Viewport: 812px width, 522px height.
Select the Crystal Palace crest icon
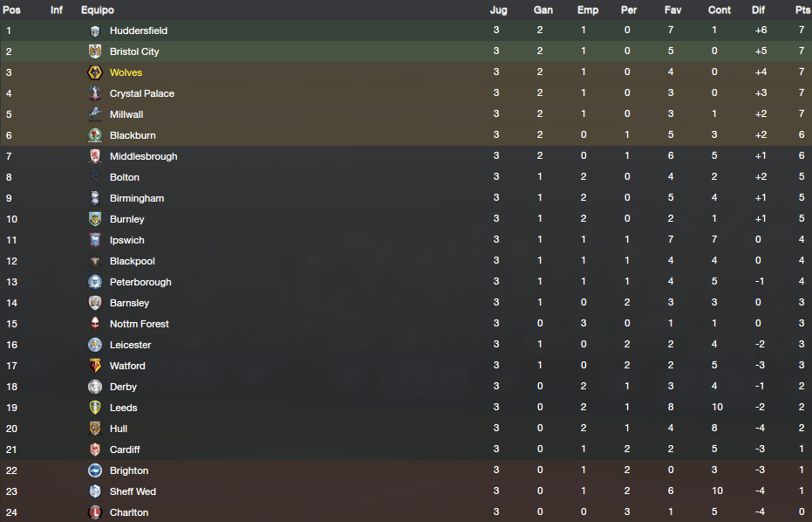[x=95, y=93]
